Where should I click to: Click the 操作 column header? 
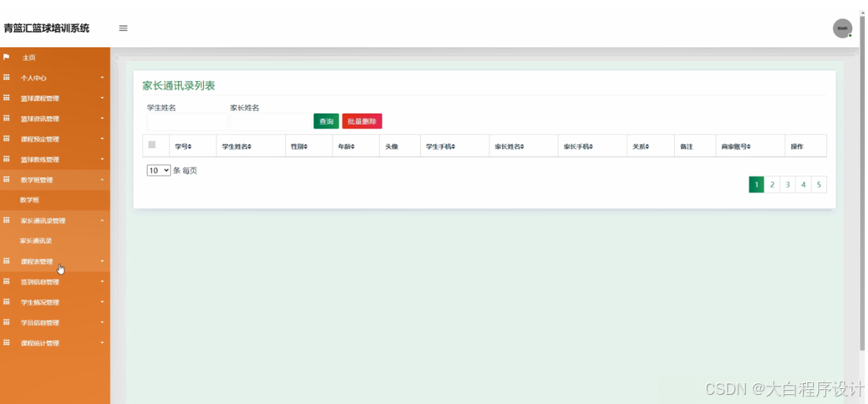coord(797,147)
